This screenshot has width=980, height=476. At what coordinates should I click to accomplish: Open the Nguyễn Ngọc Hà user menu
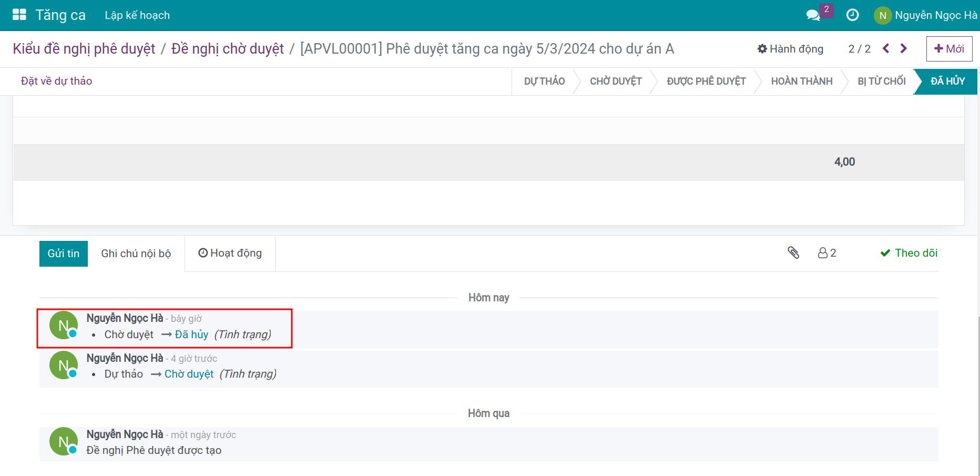[925, 15]
